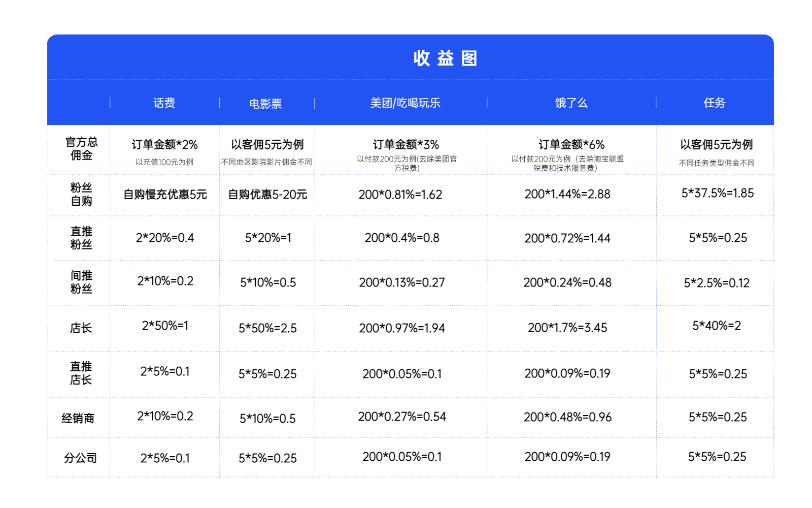
Task: Select the 200*0.48%=0.96 cell
Action: [567, 417]
